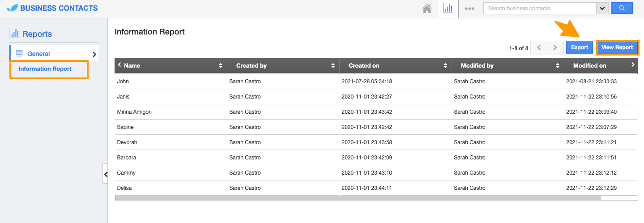Sort by the Name column arrows
The image size is (644, 223).
pos(221,65)
